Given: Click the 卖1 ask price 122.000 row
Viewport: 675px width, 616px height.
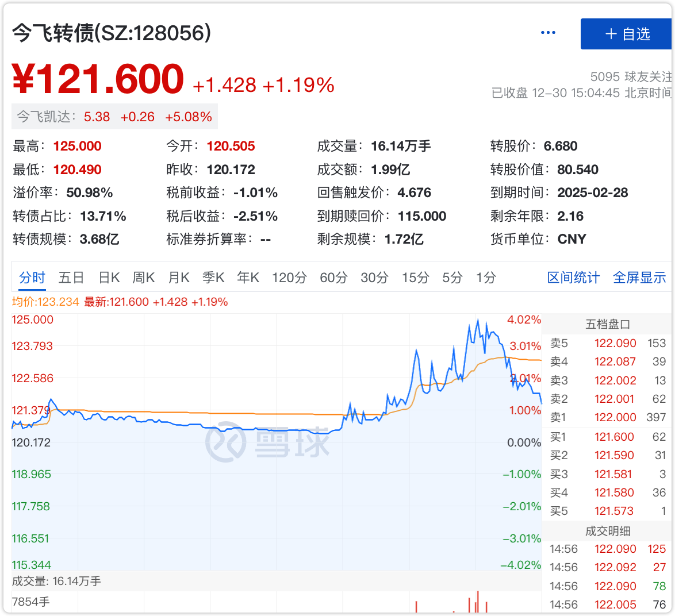Looking at the screenshot, I should (608, 418).
